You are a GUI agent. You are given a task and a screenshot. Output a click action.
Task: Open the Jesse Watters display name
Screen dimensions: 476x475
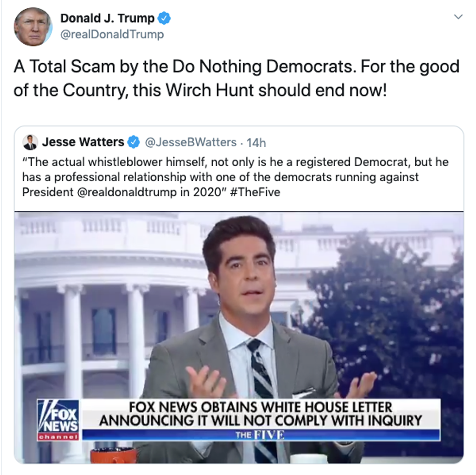click(x=83, y=142)
